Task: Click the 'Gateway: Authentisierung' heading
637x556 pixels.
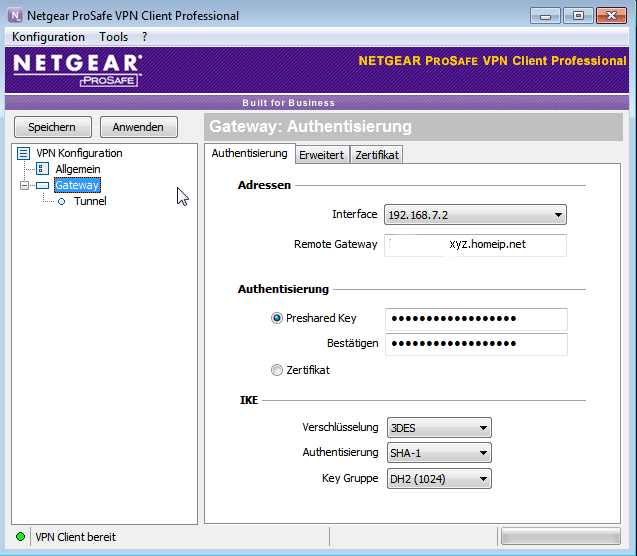Action: pos(310,126)
